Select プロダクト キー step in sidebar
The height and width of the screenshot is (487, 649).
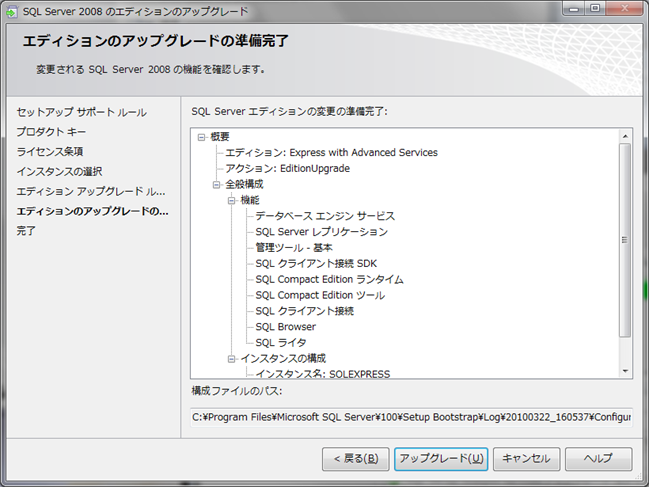51,132
